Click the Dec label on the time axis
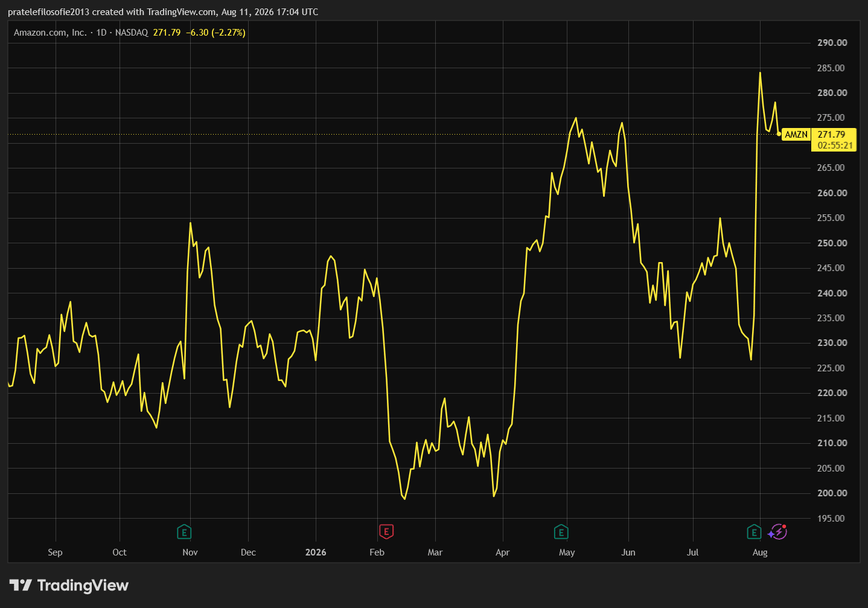 (x=248, y=552)
